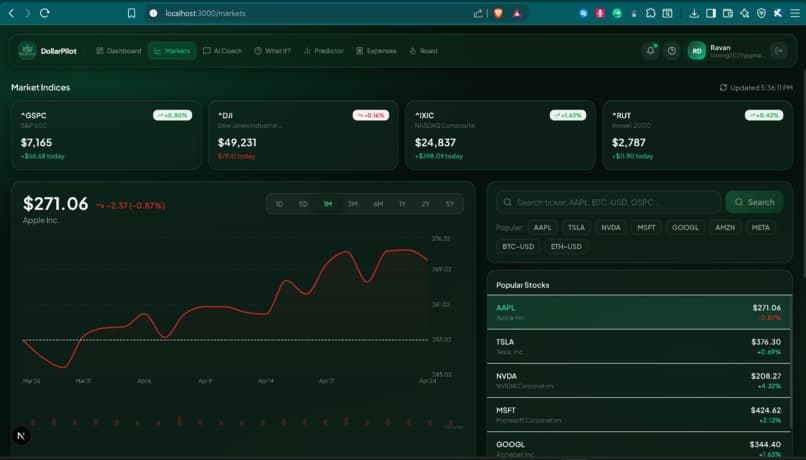Select the Markets nav item
Viewport: 806px width, 460px height.
point(172,51)
